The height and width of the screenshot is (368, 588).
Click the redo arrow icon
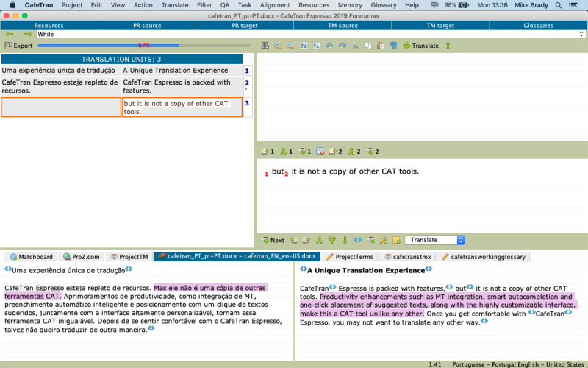(342, 46)
